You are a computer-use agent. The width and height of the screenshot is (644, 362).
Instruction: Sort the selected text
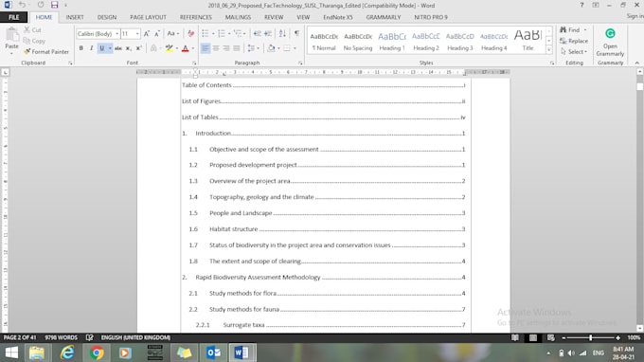pos(282,33)
